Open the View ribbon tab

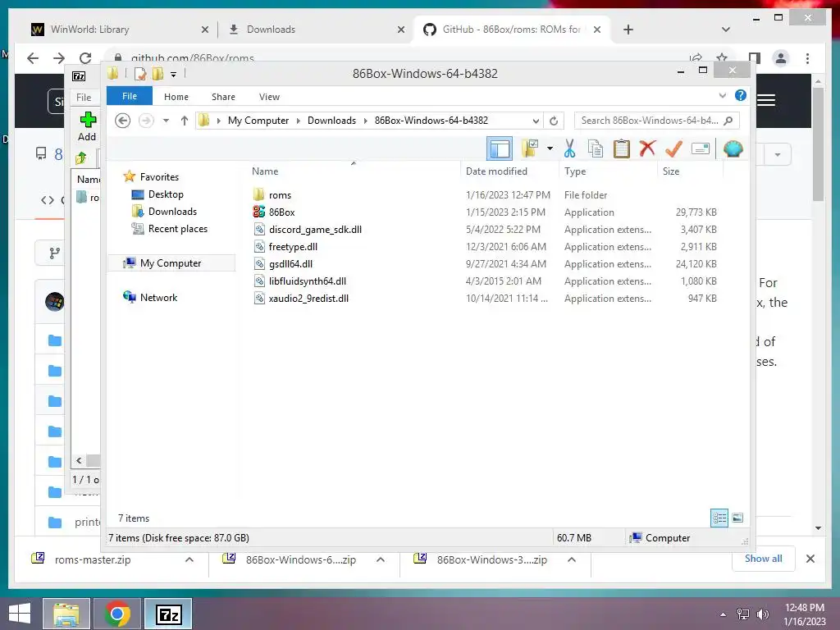269,97
